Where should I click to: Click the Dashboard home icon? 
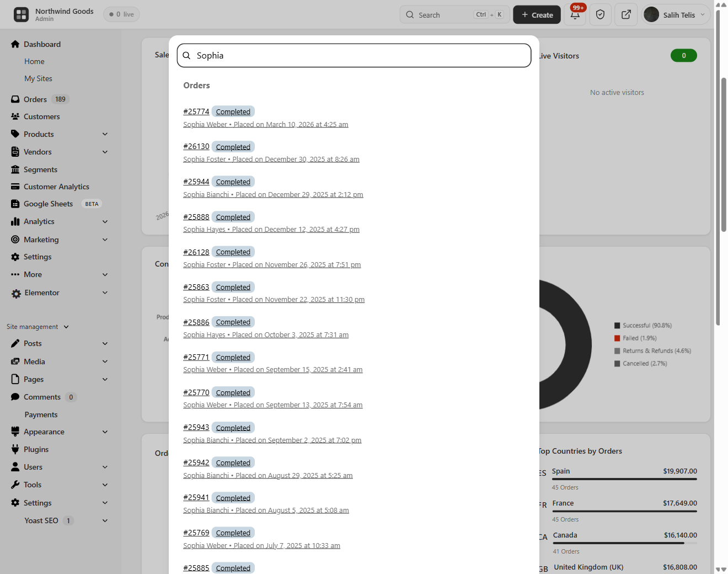[x=15, y=44]
